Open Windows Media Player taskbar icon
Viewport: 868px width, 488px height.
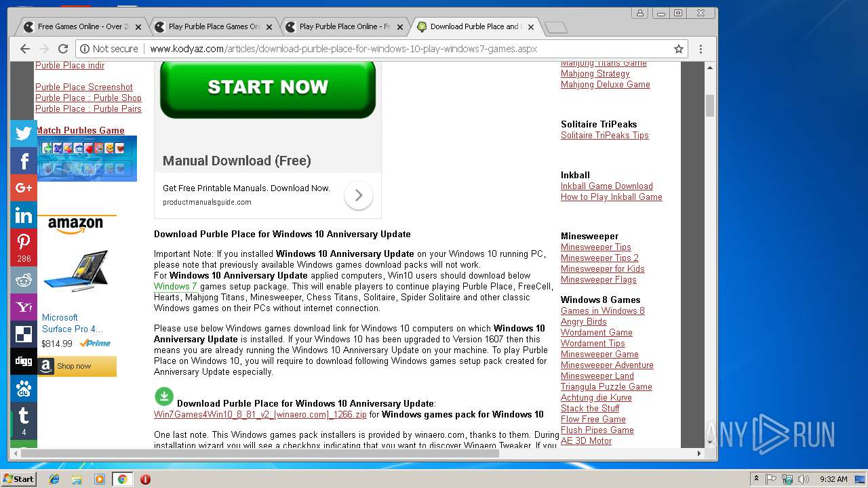100,479
